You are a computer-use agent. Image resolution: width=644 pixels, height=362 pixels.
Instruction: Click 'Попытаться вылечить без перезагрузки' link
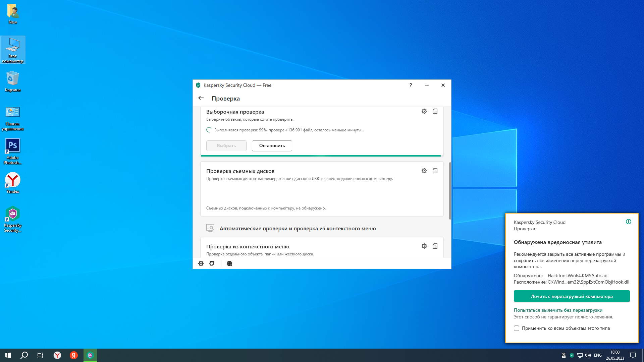pyautogui.click(x=558, y=310)
